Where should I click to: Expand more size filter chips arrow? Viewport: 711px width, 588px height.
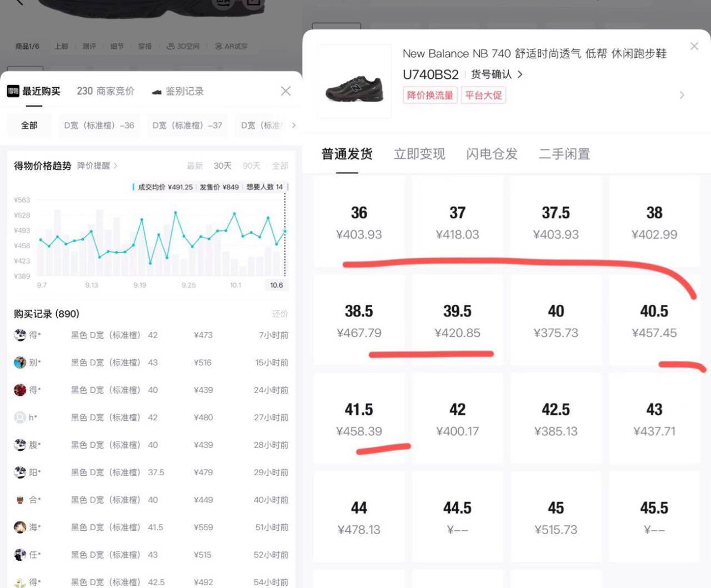pos(294,125)
